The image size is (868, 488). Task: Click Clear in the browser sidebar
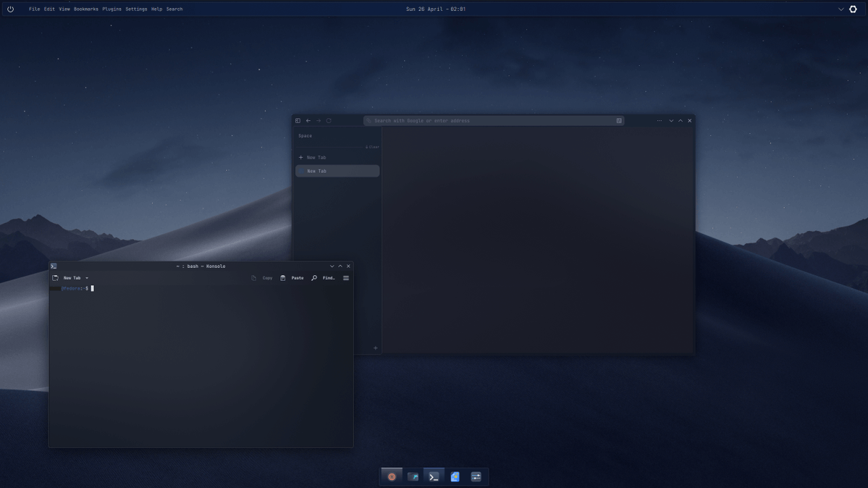[373, 148]
